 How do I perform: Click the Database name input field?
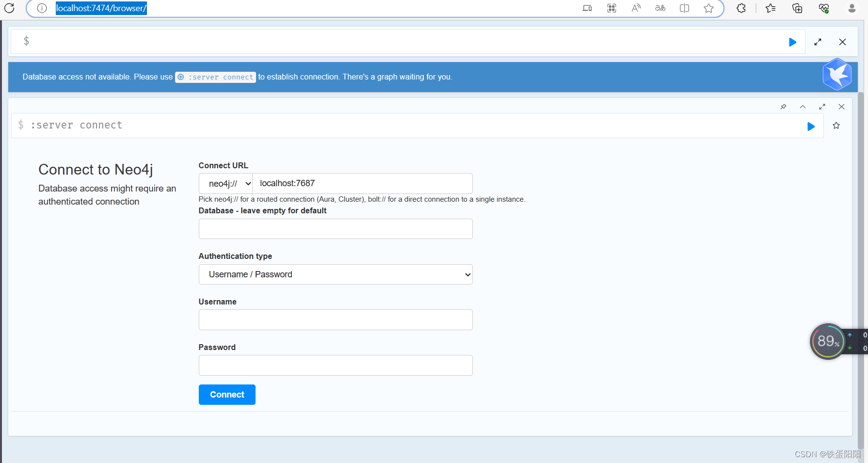point(336,229)
